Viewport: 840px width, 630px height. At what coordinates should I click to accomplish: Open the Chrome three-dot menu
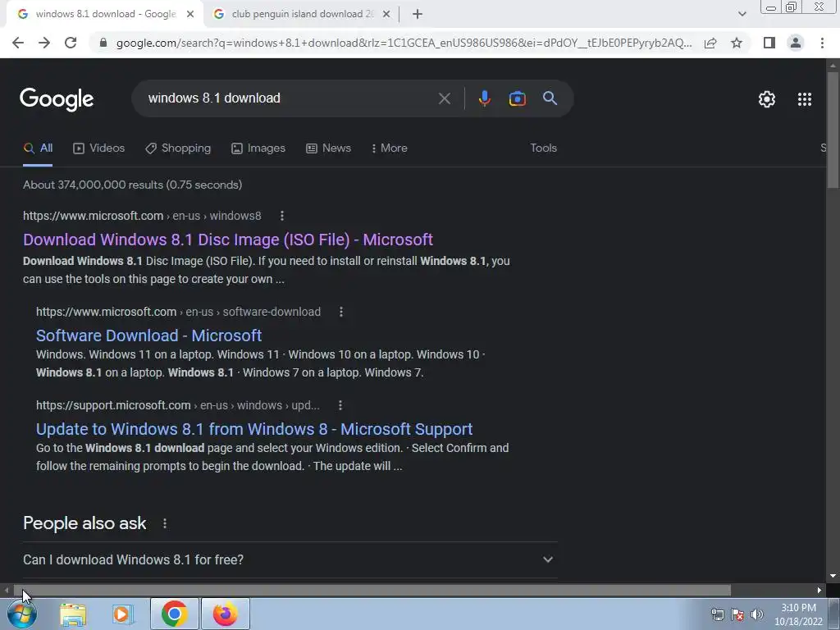pyautogui.click(x=822, y=43)
